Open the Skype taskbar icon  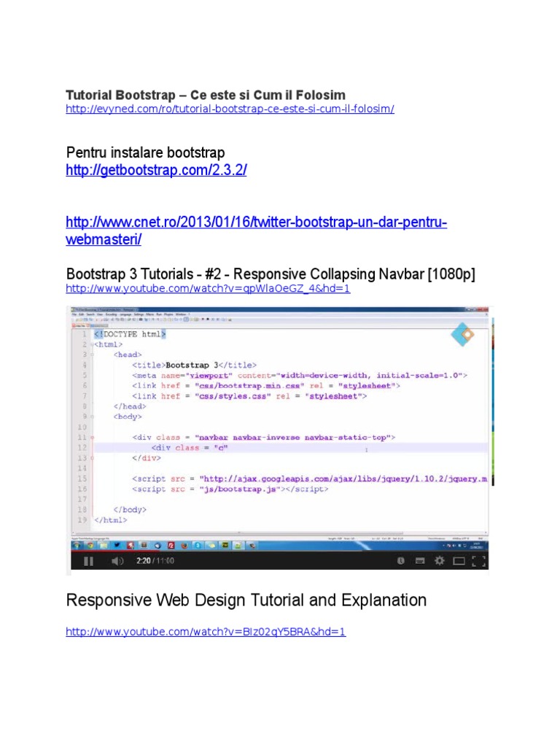coord(198,546)
